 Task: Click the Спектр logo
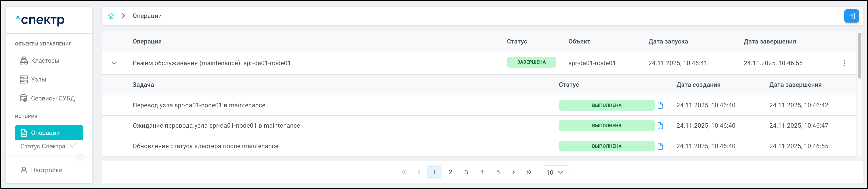click(40, 20)
